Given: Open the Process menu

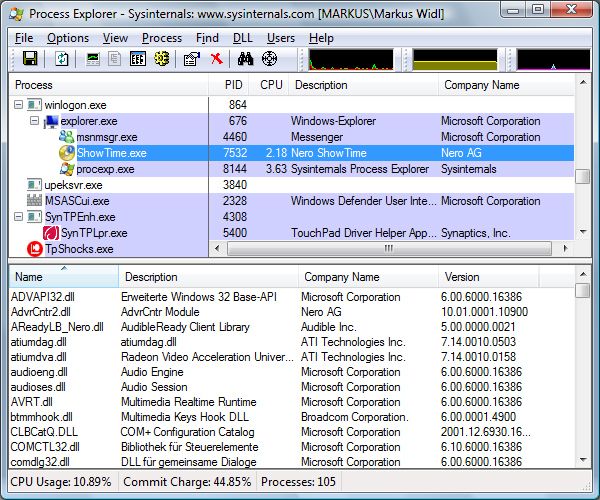Looking at the screenshot, I should [162, 38].
